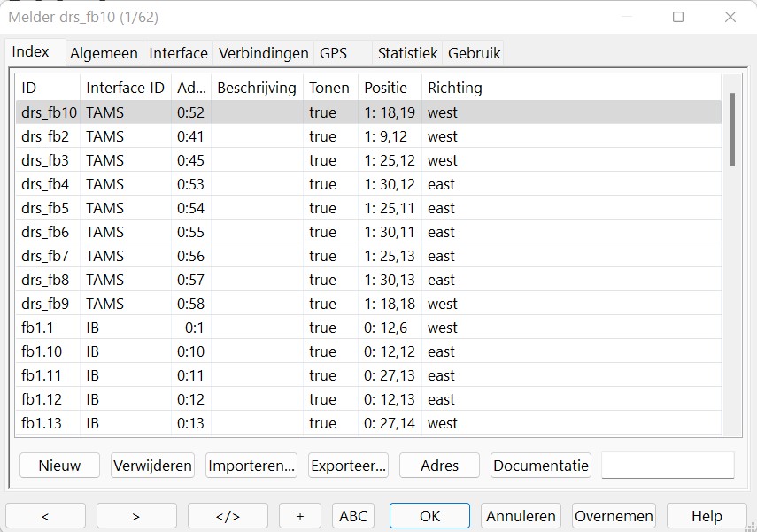Viewport: 757px width, 532px height.
Task: Open the Verbindingen tab
Action: click(264, 53)
